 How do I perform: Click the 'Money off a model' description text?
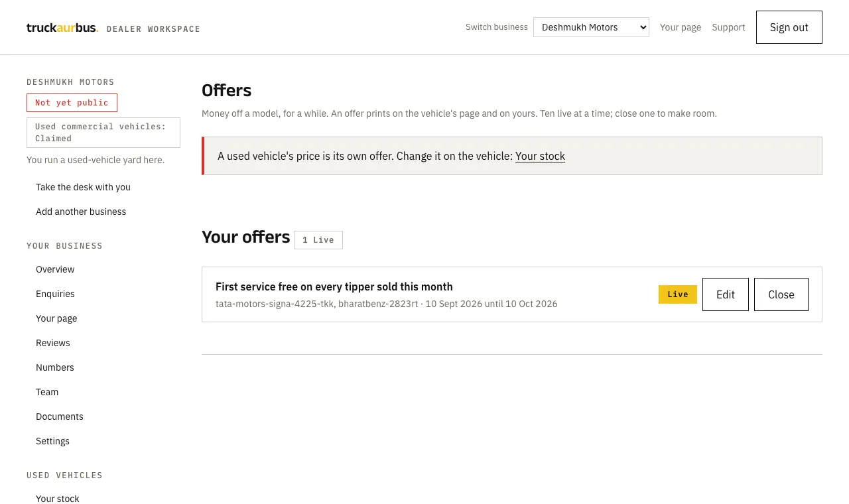pos(459,113)
